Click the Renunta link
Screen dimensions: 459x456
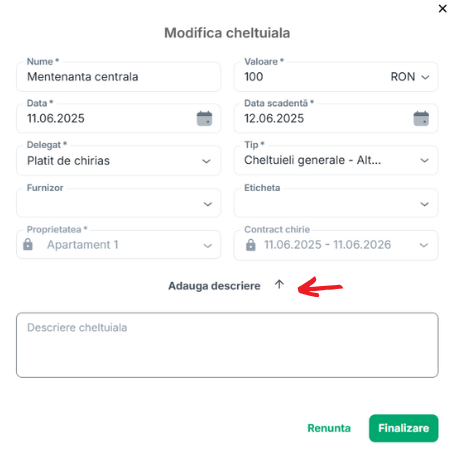coord(329,428)
